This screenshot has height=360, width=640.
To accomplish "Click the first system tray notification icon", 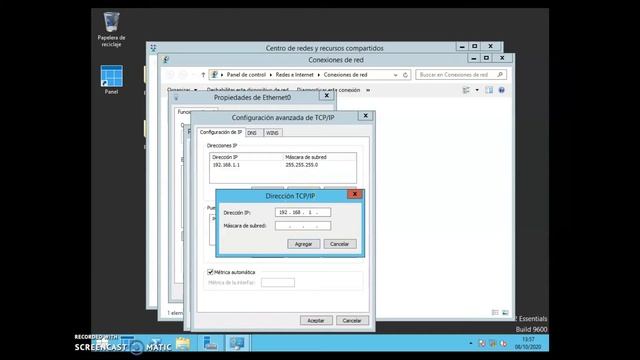I will click(482, 344).
